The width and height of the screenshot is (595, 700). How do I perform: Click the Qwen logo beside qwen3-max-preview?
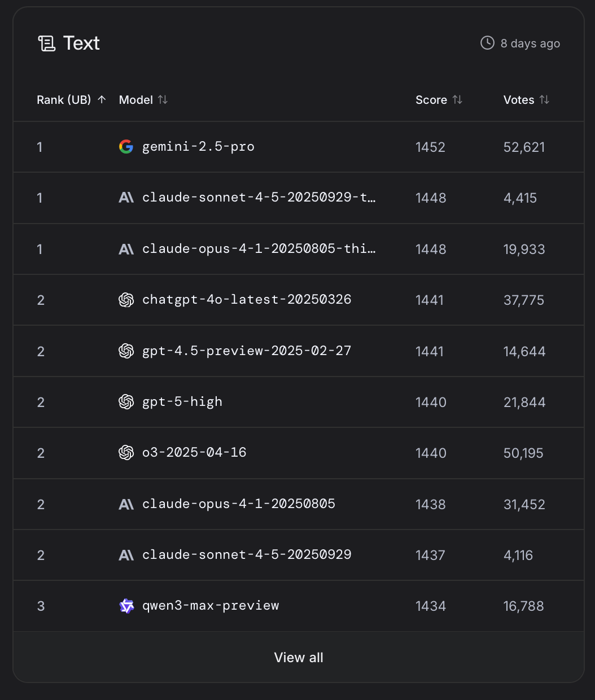126,606
